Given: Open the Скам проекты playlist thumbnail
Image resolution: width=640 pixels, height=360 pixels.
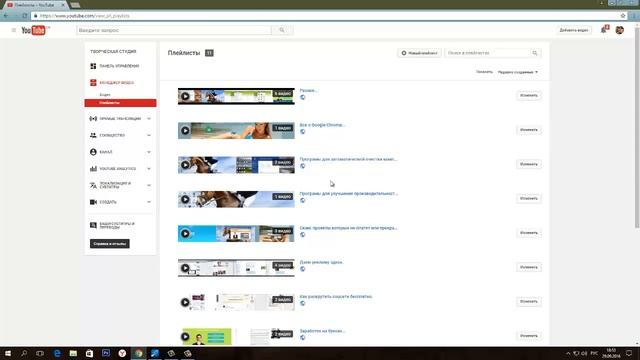Looking at the screenshot, I should [x=236, y=234].
